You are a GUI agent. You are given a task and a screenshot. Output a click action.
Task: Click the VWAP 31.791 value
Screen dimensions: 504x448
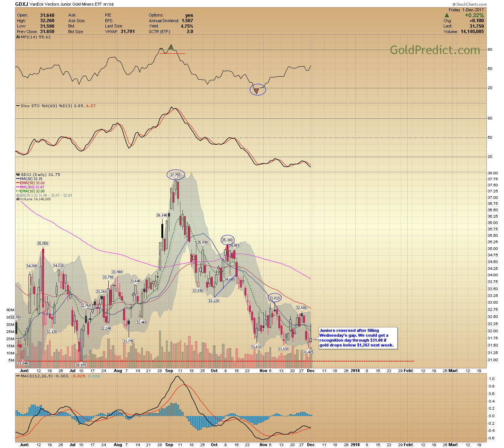point(128,32)
